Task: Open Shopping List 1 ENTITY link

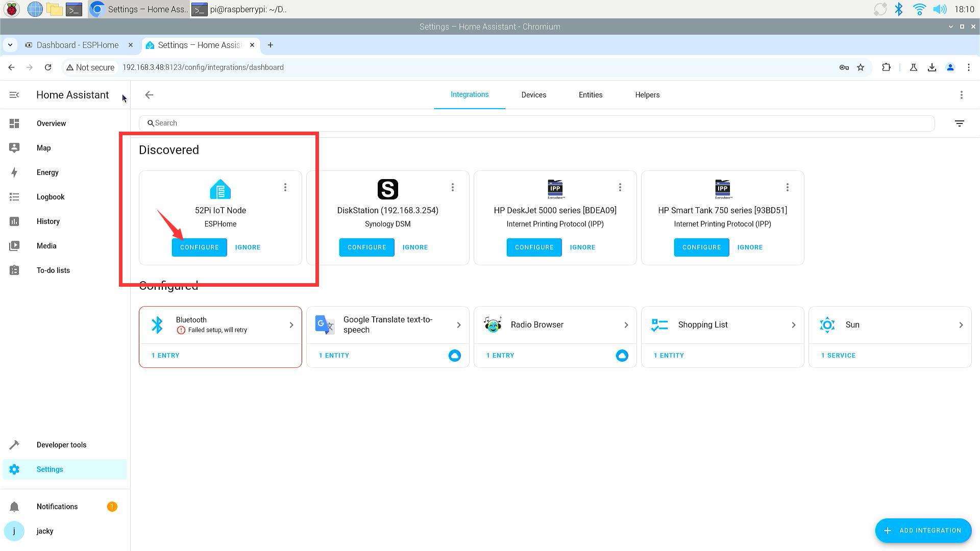Action: [669, 356]
